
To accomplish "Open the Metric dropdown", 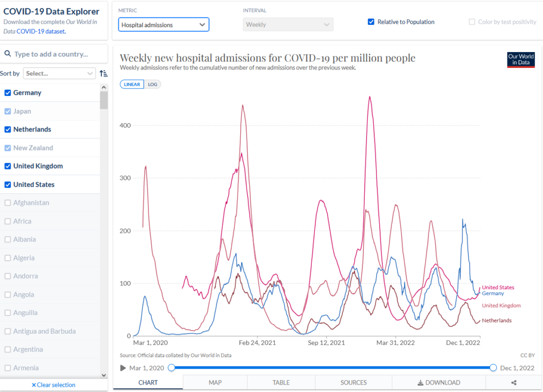I will (x=163, y=24).
